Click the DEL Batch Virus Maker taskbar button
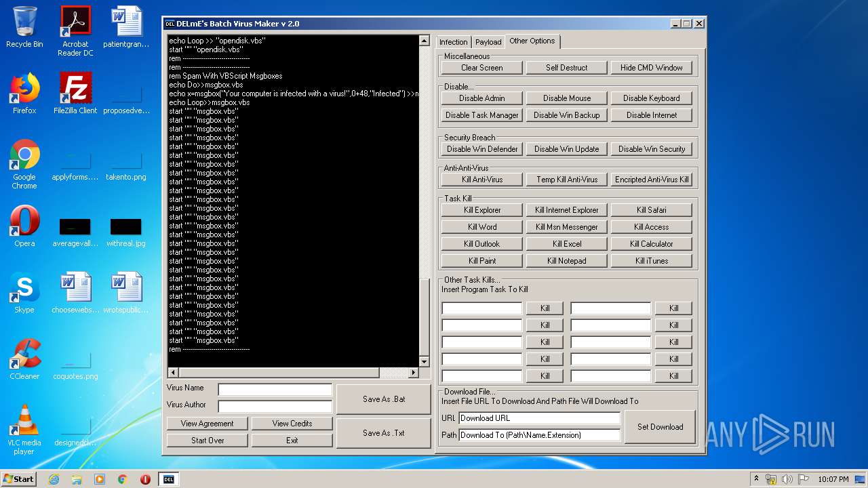Screen dimensions: 868x488 pos(169,479)
